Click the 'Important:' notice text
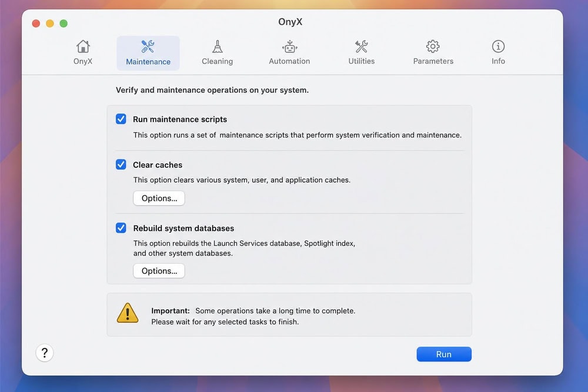 click(171, 311)
